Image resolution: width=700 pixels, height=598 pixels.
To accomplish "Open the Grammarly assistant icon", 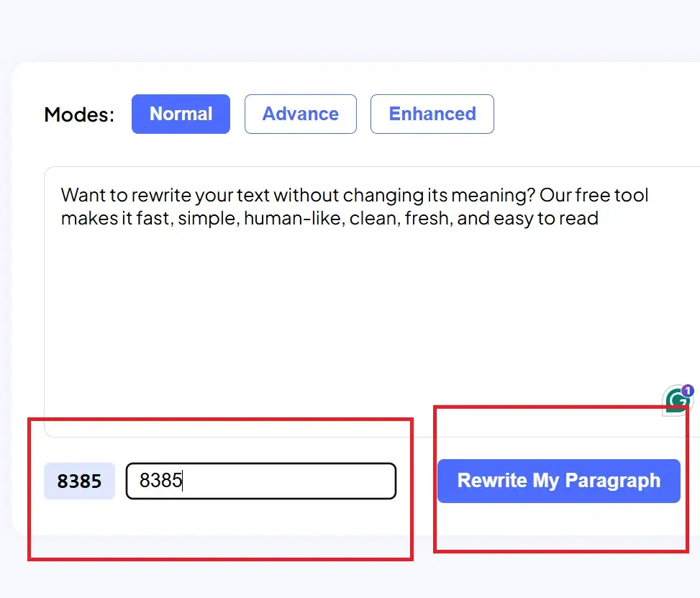I will (x=675, y=401).
